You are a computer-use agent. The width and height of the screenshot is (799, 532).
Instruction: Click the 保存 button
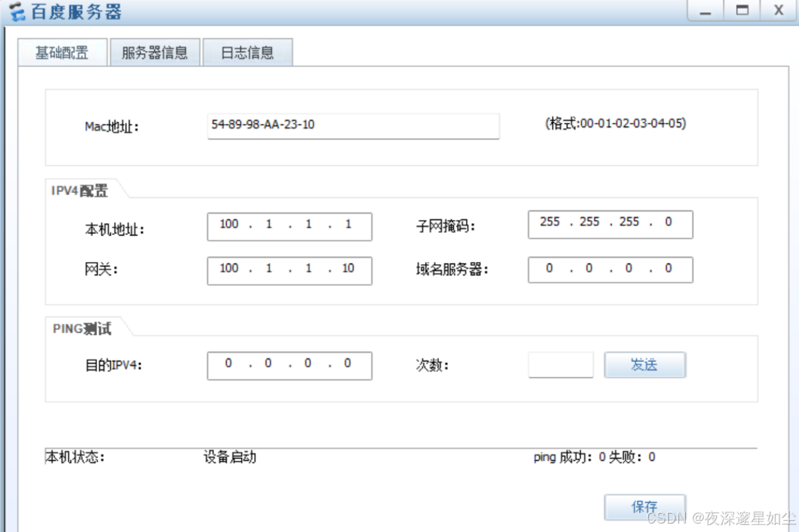(645, 507)
